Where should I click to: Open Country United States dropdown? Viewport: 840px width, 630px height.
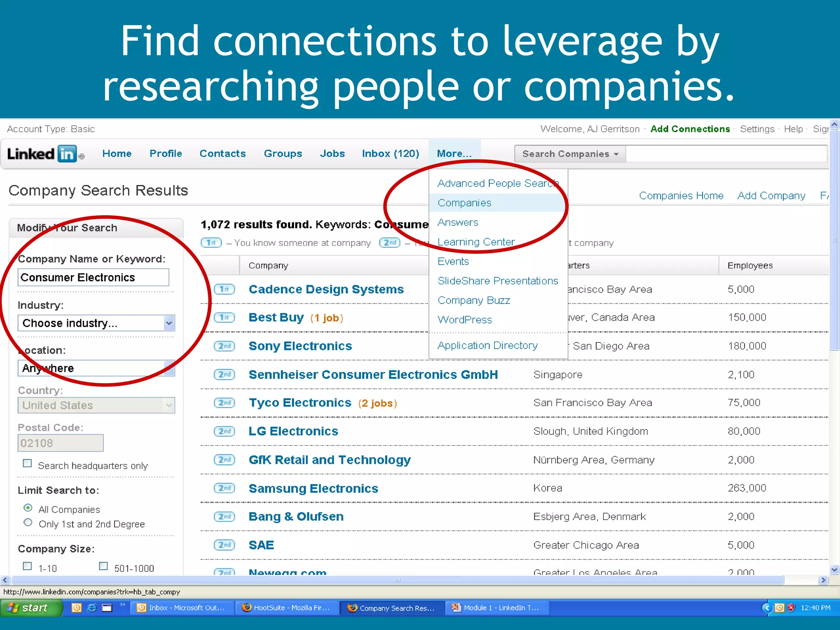(x=96, y=405)
